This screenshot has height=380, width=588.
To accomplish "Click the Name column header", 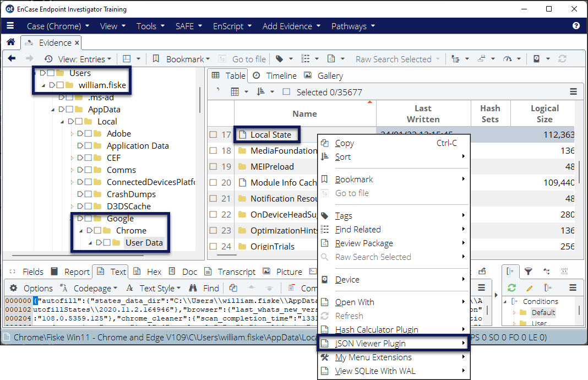I will click(x=305, y=113).
